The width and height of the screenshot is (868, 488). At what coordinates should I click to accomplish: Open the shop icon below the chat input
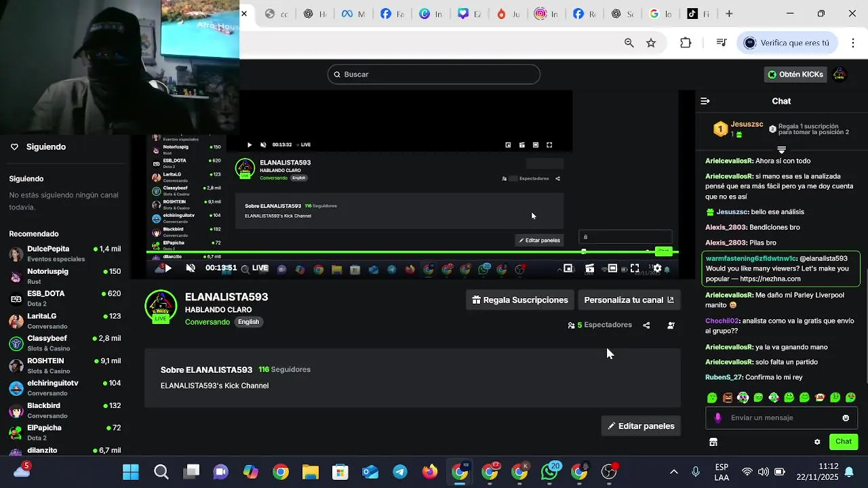(x=713, y=442)
